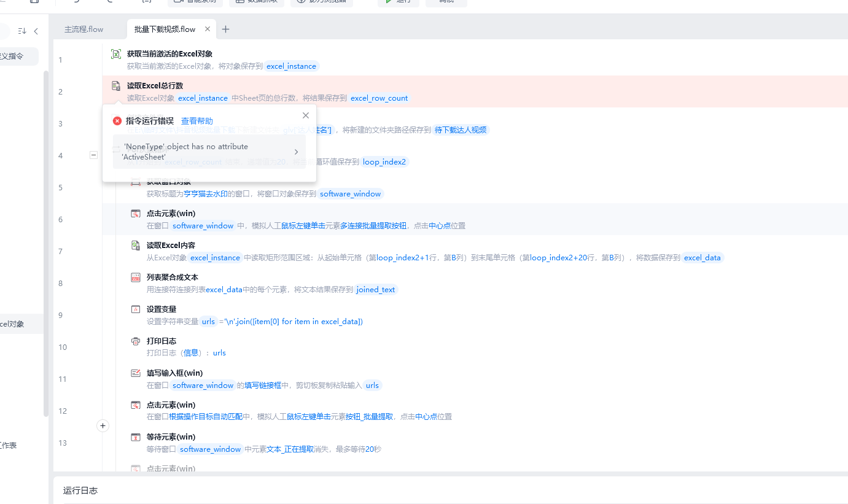Click the 文本_正在提取 element link in step 13

pos(290,449)
